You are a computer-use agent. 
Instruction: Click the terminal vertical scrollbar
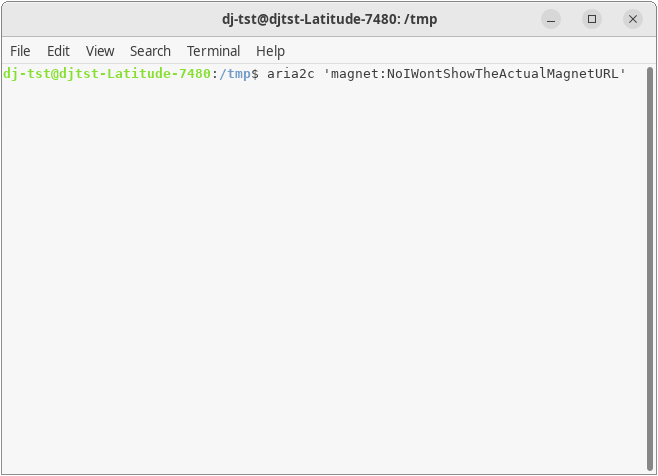tap(650, 269)
